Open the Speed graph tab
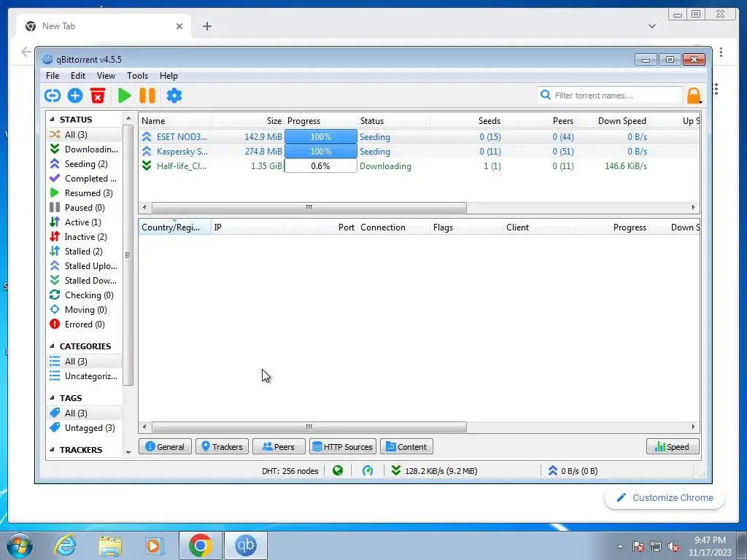Image resolution: width=747 pixels, height=560 pixels. coord(673,447)
